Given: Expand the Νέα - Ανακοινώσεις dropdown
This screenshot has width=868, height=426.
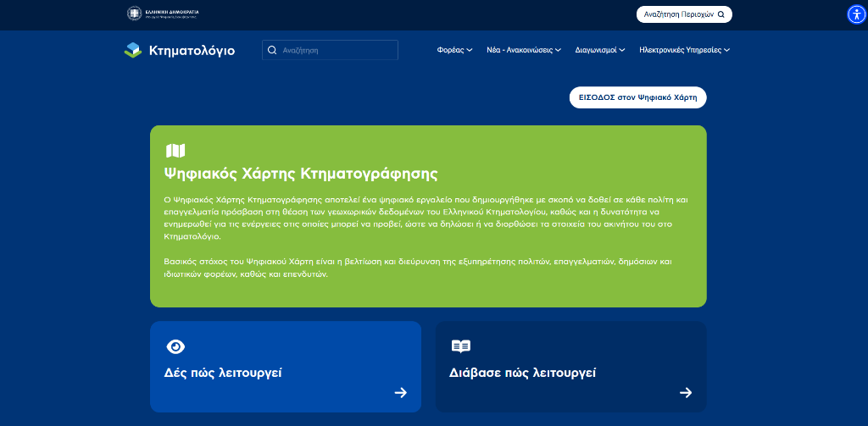Looking at the screenshot, I should [x=523, y=50].
